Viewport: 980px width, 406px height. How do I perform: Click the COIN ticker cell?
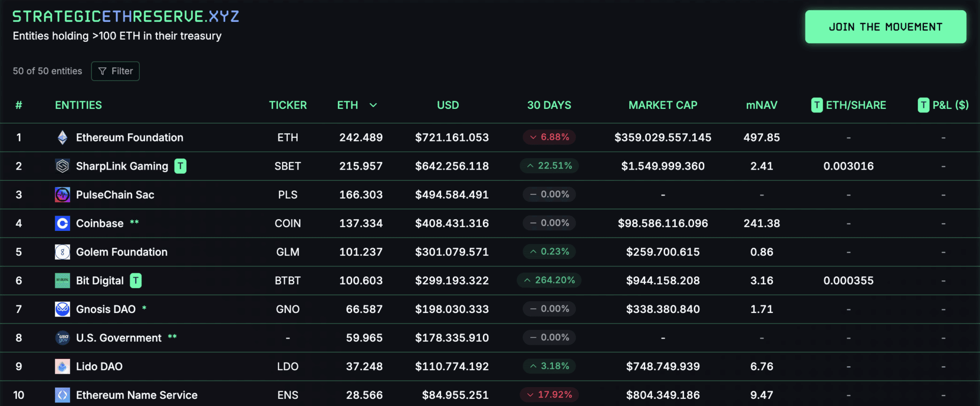(288, 223)
